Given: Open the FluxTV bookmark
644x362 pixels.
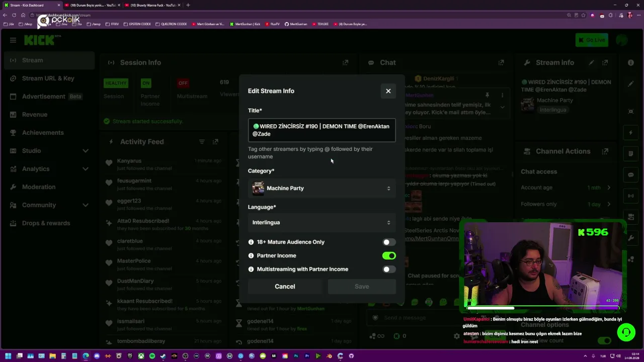Looking at the screenshot, I should click(272, 24).
